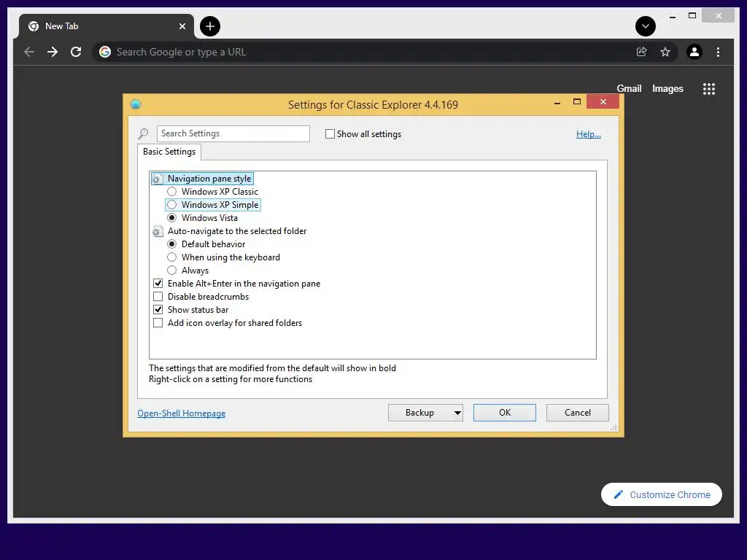
Task: Click the Navigation pane style settings icon
Action: point(158,179)
